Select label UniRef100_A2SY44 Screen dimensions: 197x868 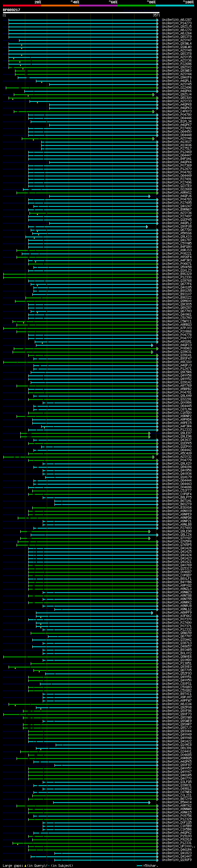177,74
